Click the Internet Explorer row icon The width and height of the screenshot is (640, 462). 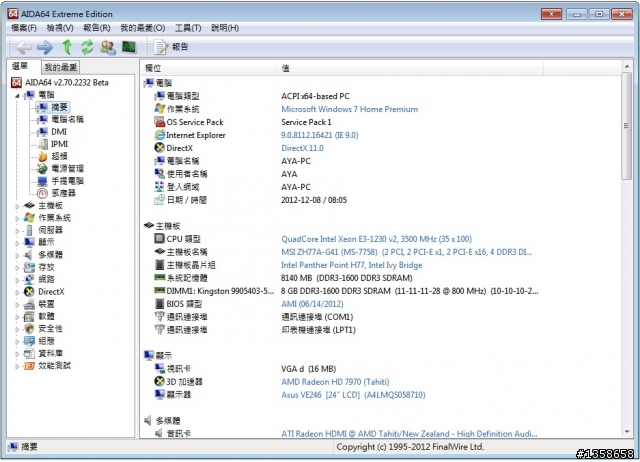pos(160,135)
